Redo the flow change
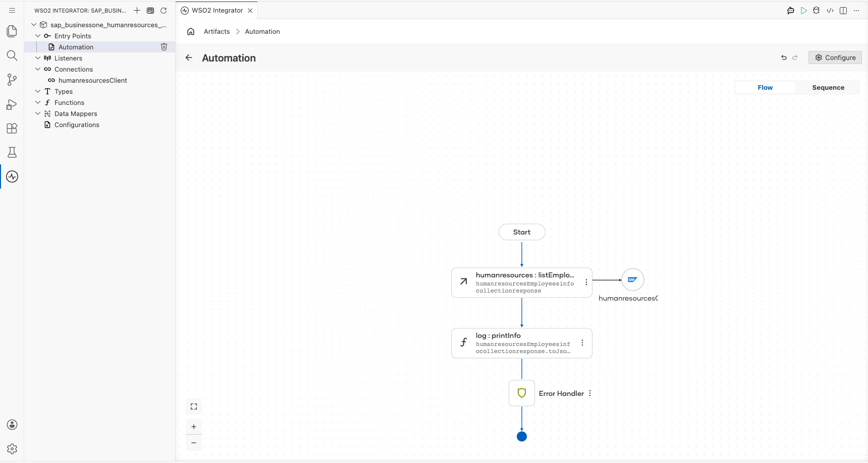The image size is (868, 463). point(795,57)
